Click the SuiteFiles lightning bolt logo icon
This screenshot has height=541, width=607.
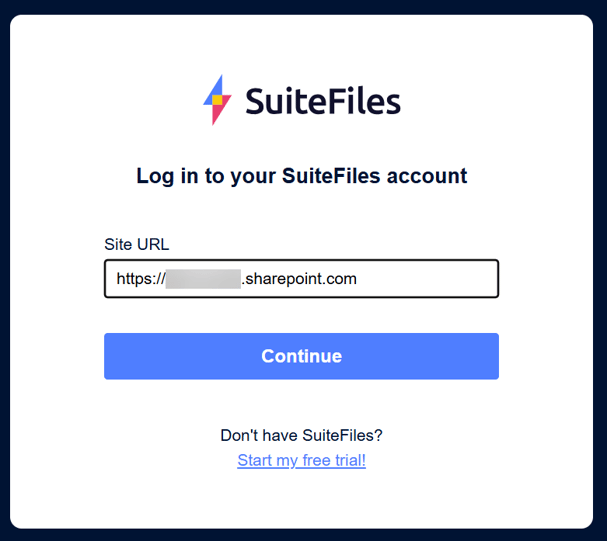[217, 100]
